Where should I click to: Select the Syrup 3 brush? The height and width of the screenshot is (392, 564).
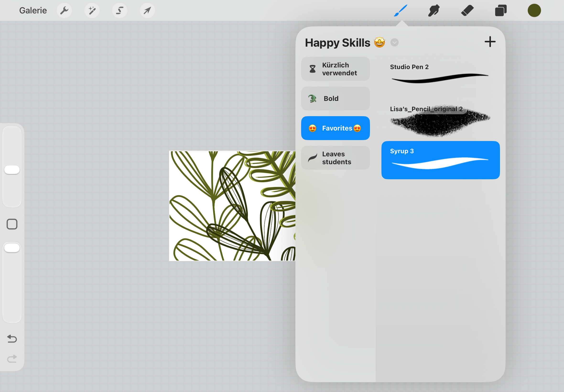440,160
